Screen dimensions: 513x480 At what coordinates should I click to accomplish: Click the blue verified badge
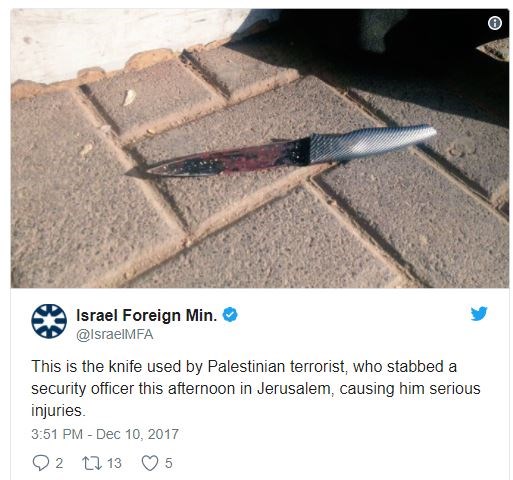coord(230,315)
